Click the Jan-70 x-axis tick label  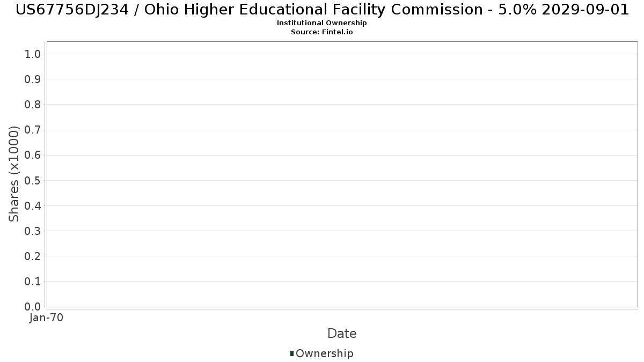click(47, 318)
